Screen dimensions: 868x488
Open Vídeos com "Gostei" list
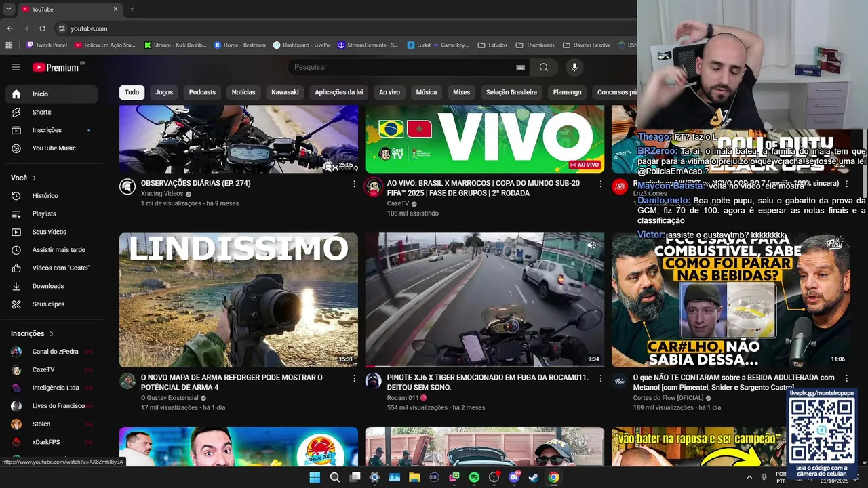[x=52, y=268]
